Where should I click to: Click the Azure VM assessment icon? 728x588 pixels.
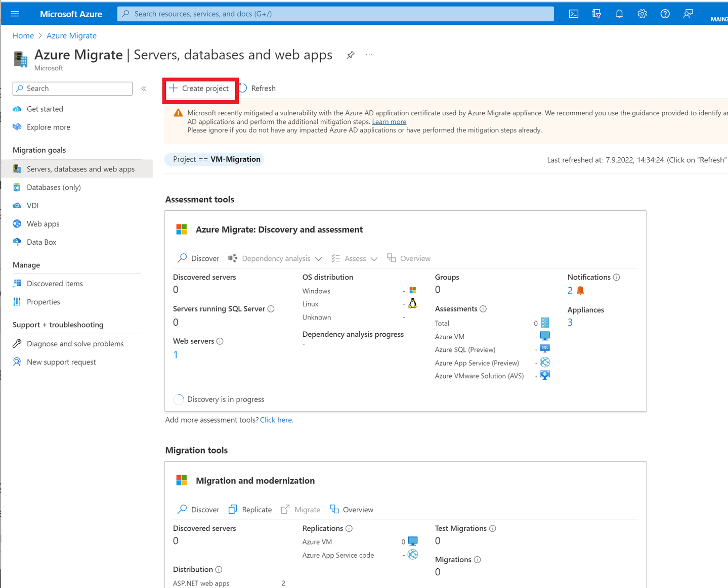[x=545, y=336]
